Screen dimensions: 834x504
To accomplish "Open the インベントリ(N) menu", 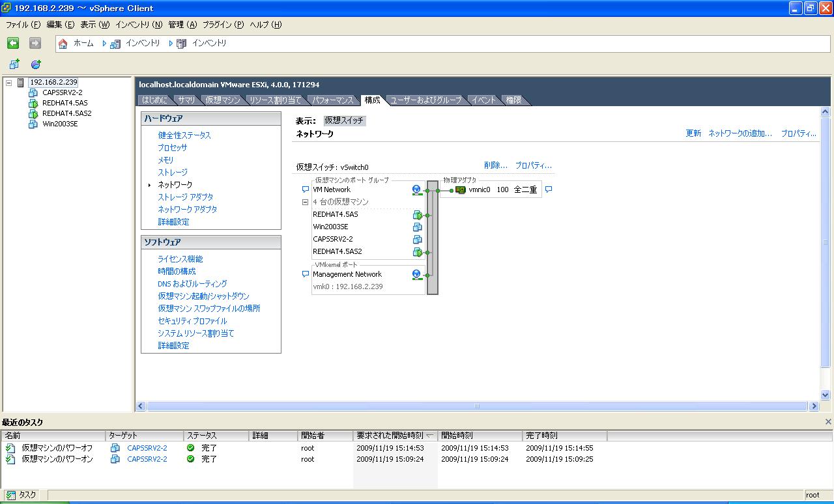I will 139,25.
